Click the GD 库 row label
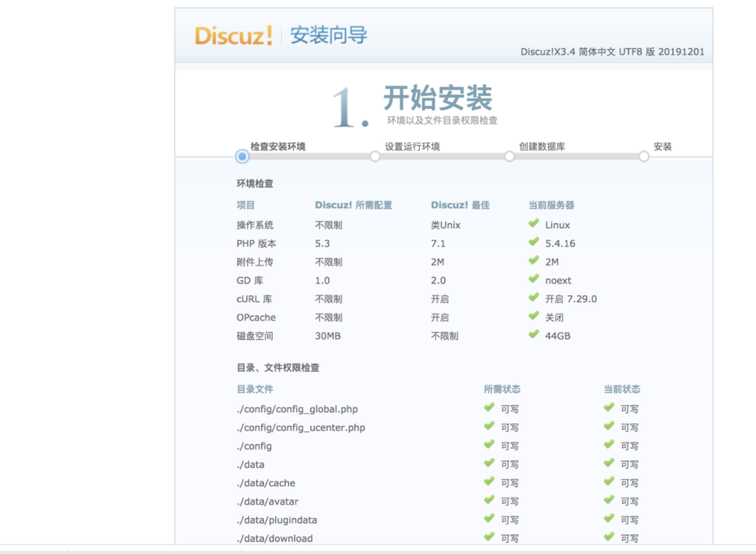The image size is (756, 554). pos(250,281)
